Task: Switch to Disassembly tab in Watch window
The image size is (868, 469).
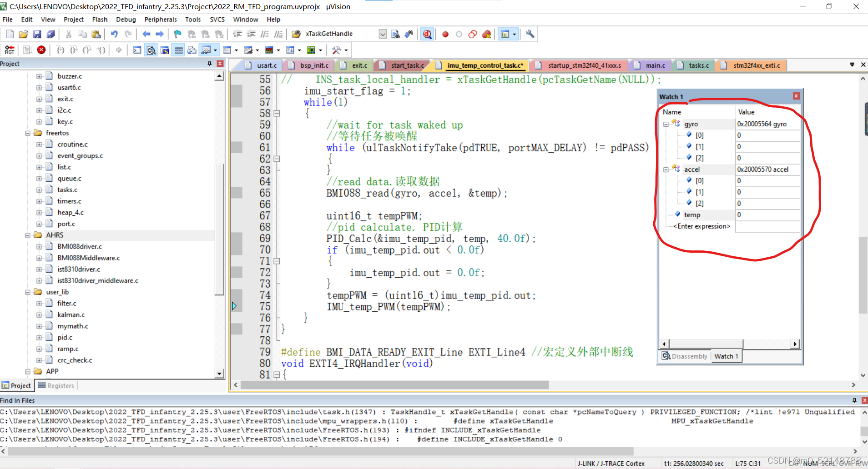Action: (685, 356)
